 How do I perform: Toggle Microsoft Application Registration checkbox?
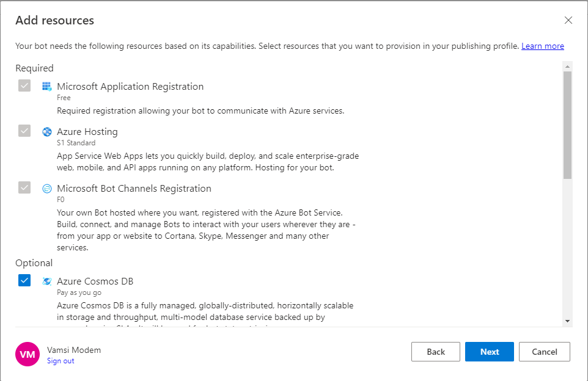(24, 86)
